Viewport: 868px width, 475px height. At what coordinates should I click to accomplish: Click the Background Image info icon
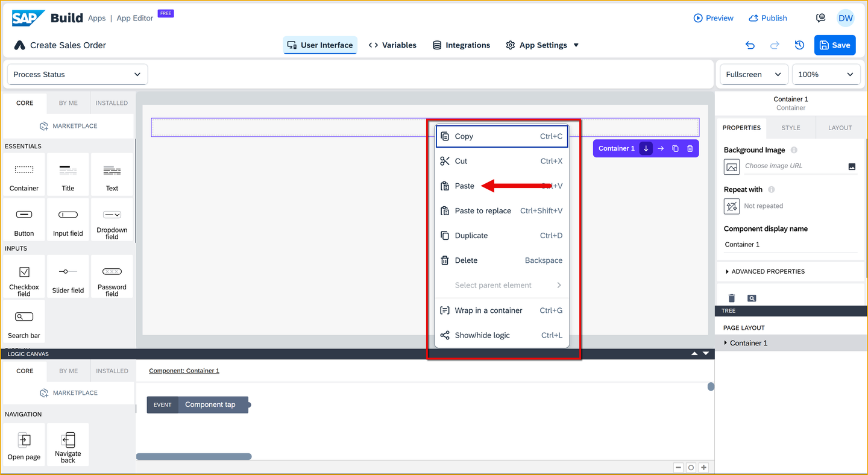coord(794,150)
